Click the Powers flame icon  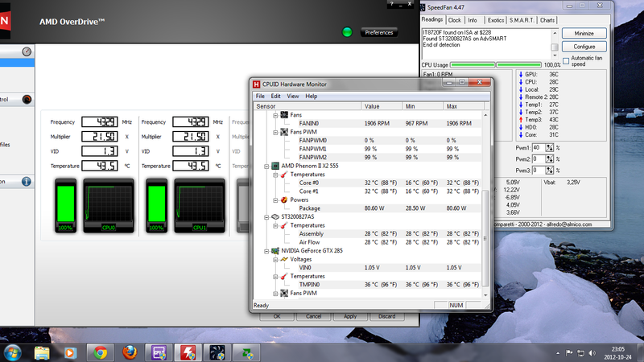click(284, 200)
